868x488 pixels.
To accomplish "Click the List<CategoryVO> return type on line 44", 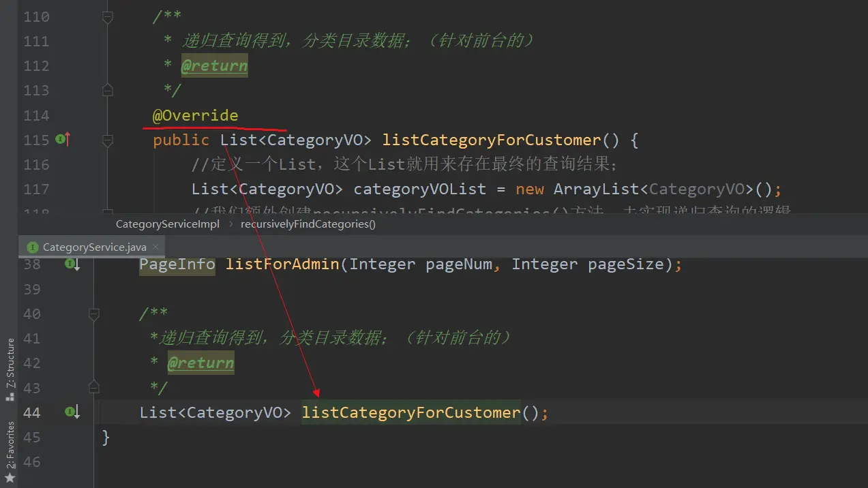I will point(215,412).
